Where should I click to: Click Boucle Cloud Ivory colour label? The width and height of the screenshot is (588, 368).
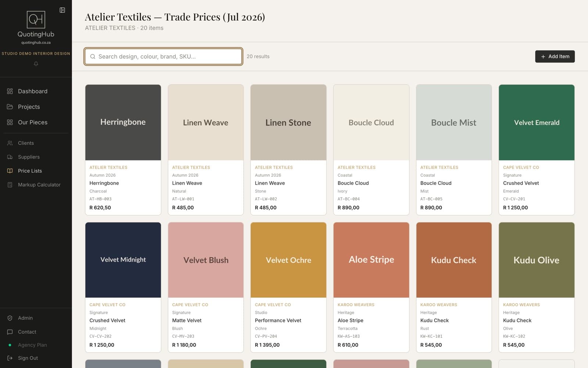click(x=343, y=191)
